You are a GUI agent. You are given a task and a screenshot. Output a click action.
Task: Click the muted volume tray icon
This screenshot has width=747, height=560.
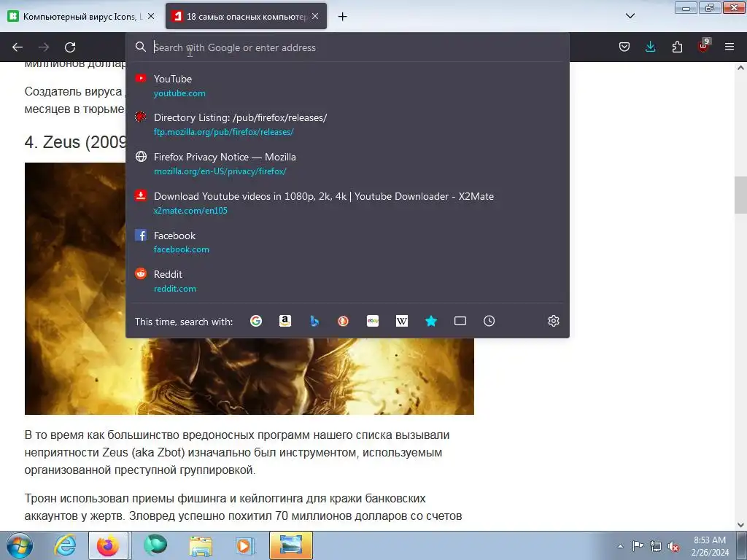(x=673, y=546)
